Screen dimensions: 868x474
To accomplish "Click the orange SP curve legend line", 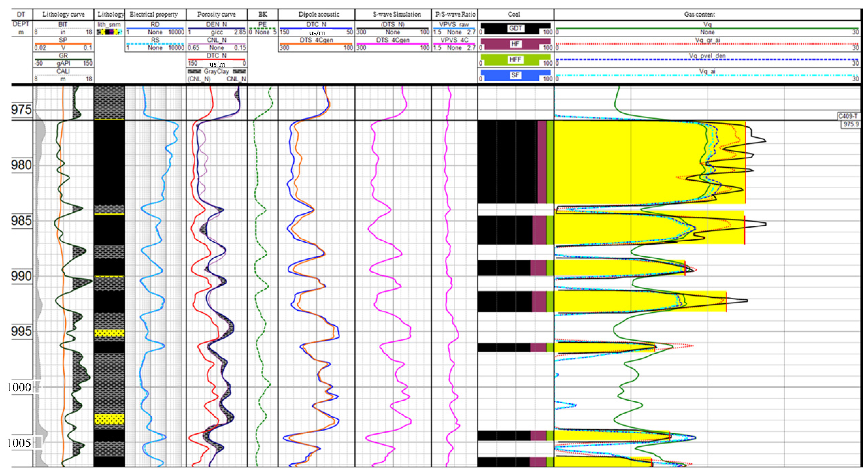I will tap(63, 43).
